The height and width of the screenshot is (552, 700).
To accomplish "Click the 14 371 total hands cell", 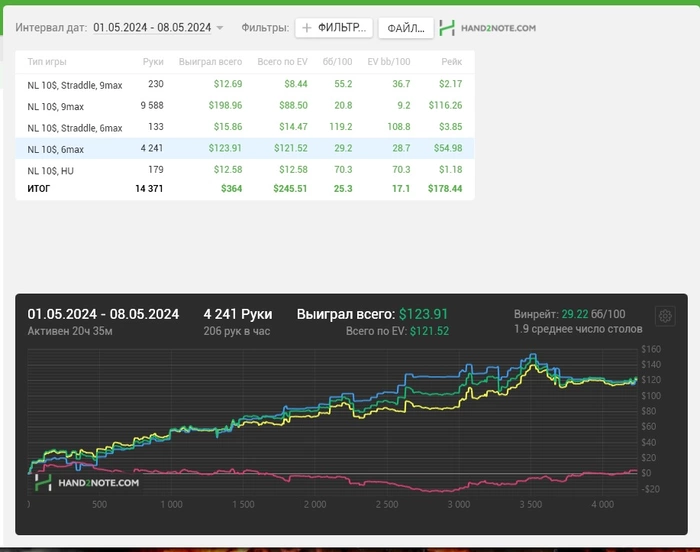I will coord(149,188).
